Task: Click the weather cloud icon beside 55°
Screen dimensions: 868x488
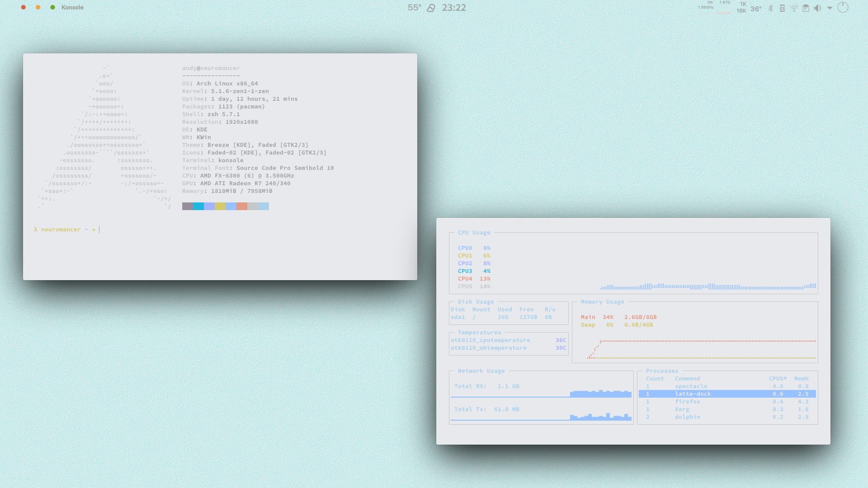Action: pyautogui.click(x=431, y=8)
